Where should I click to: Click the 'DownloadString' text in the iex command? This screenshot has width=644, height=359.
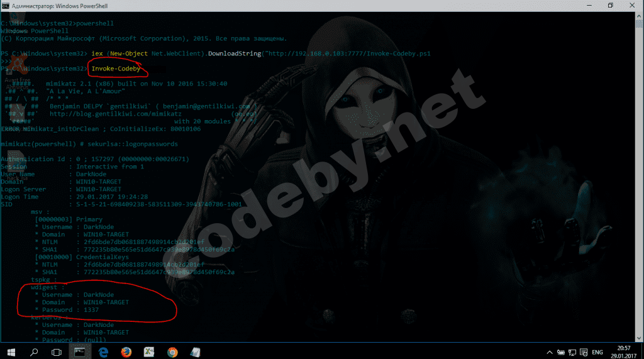235,53
